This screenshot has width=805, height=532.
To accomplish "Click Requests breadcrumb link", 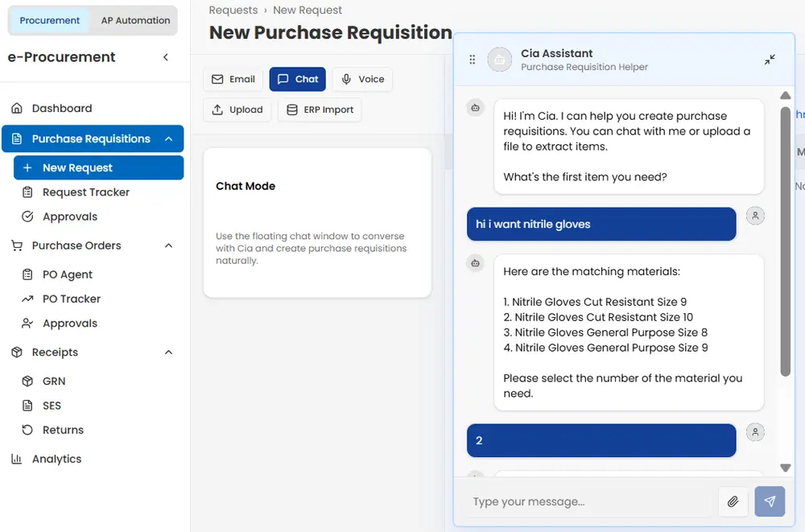I will click(233, 10).
